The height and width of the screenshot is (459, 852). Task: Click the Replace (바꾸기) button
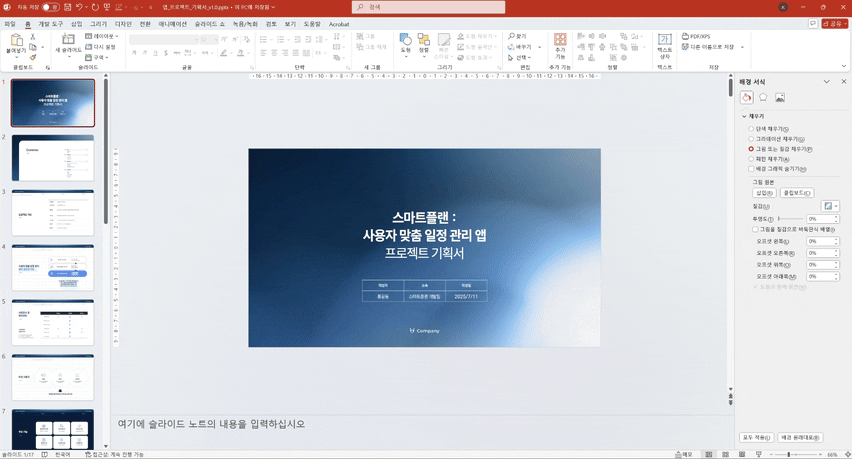pyautogui.click(x=521, y=47)
